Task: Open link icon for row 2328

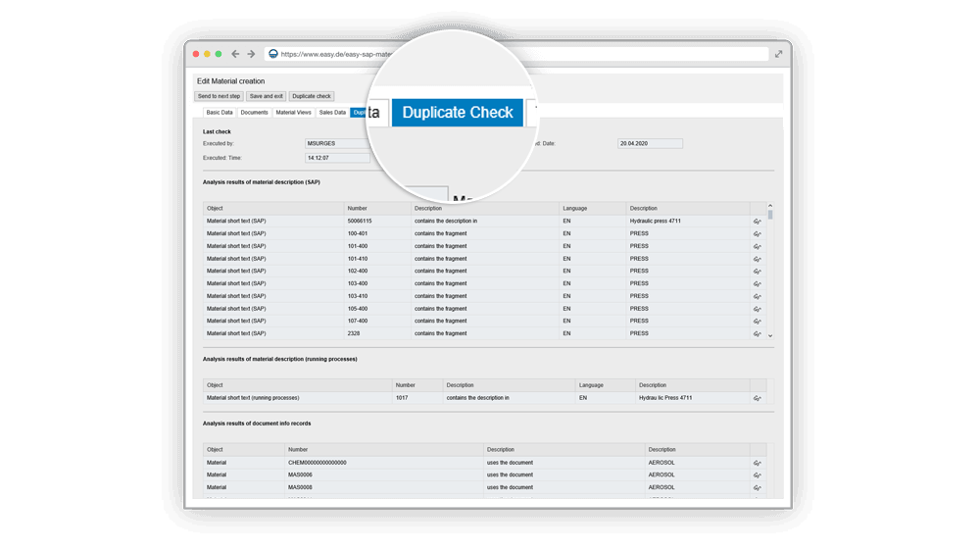Action: click(757, 334)
